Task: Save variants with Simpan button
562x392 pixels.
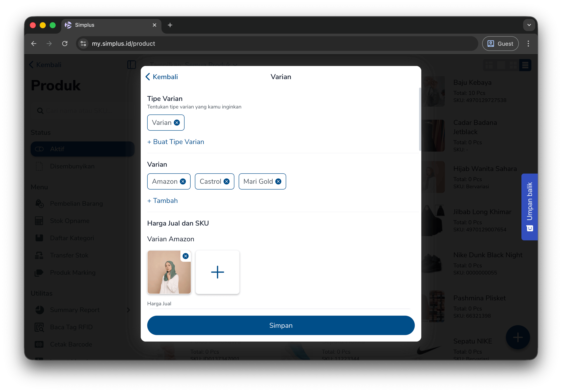Action: click(x=281, y=326)
